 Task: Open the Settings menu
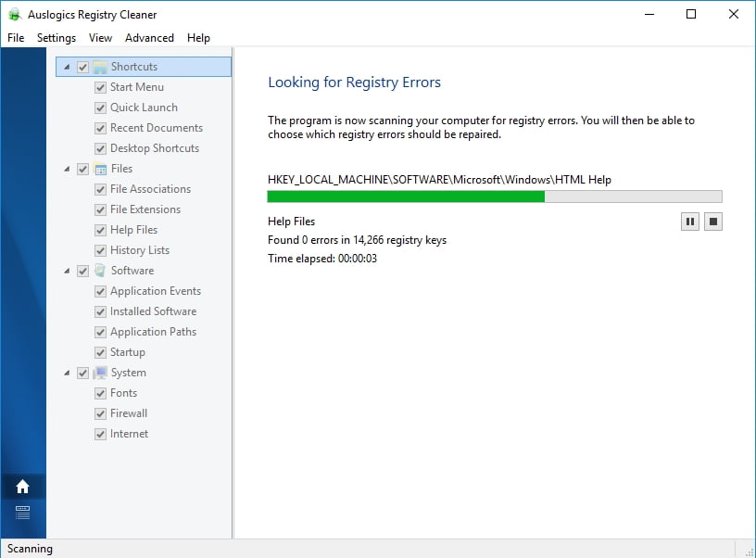pos(57,38)
